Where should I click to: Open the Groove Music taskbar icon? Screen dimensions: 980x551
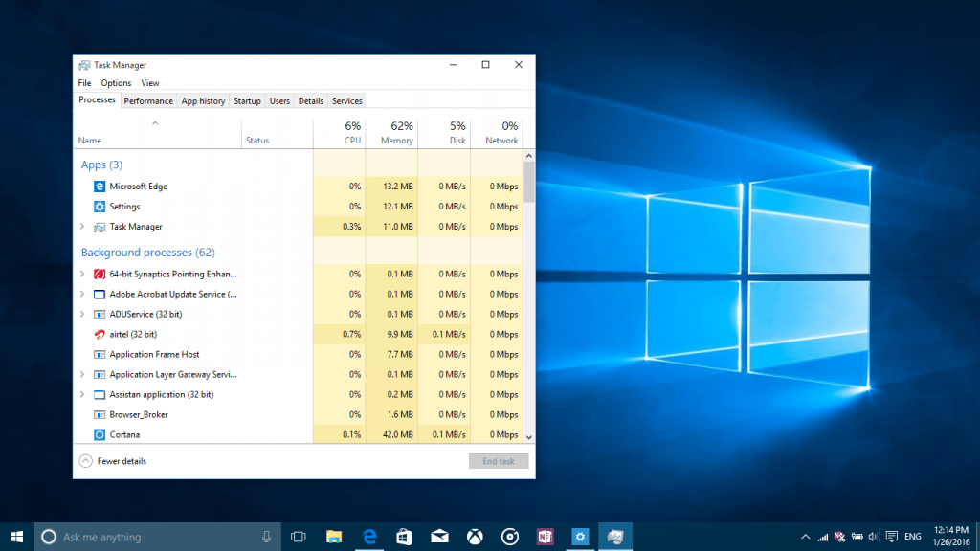[510, 537]
